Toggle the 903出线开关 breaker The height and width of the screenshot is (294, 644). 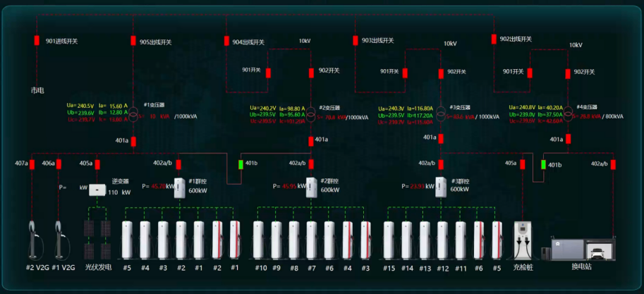355,40
